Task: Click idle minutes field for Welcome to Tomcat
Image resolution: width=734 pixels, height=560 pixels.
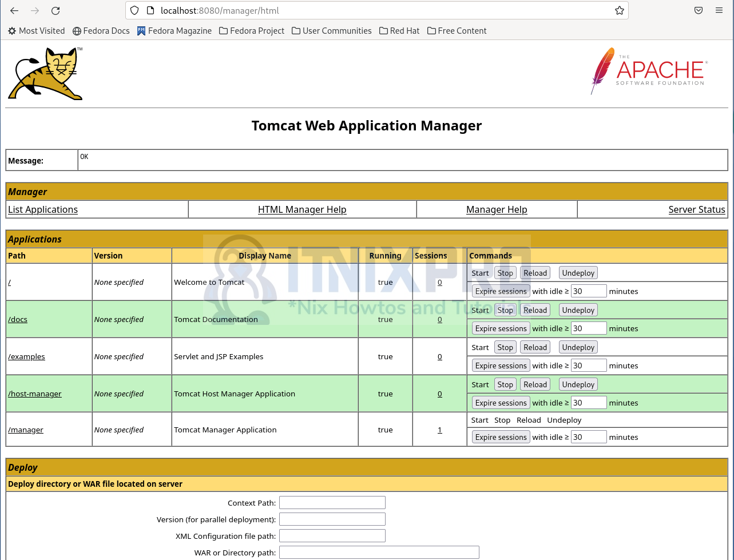Action: click(589, 291)
